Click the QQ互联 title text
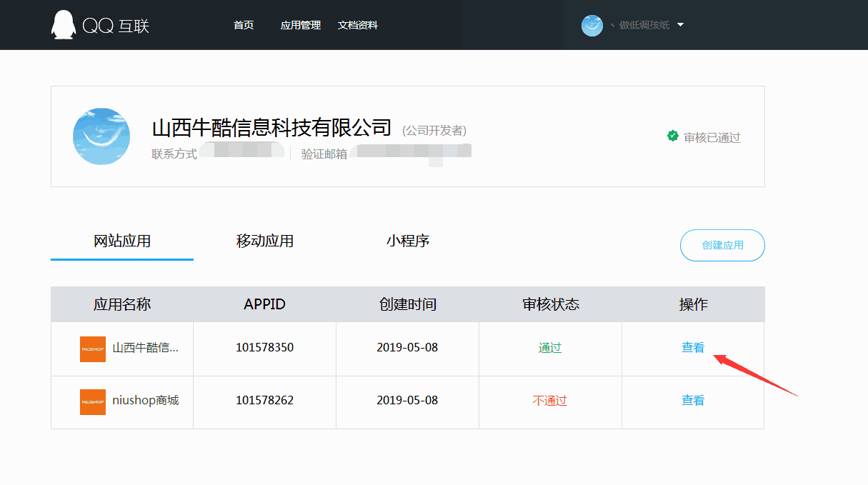The width and height of the screenshot is (868, 485). 116,26
